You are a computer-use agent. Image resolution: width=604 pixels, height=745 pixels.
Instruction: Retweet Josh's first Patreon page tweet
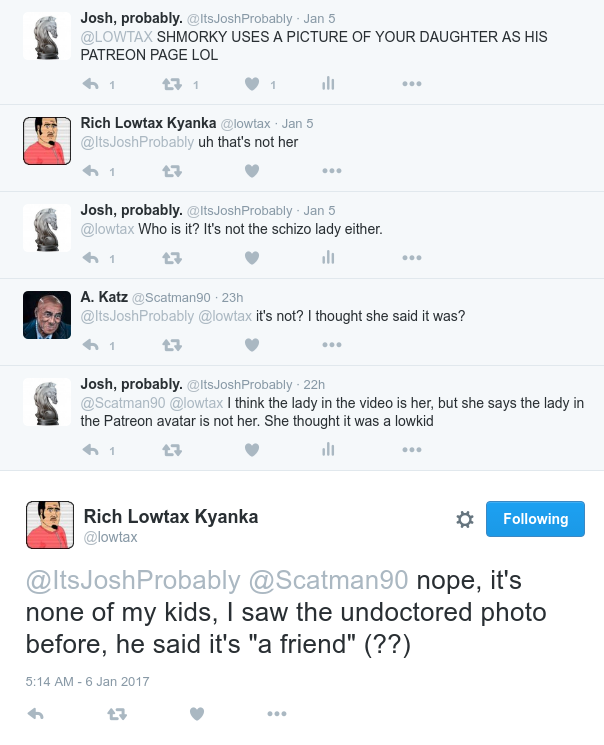coord(172,84)
